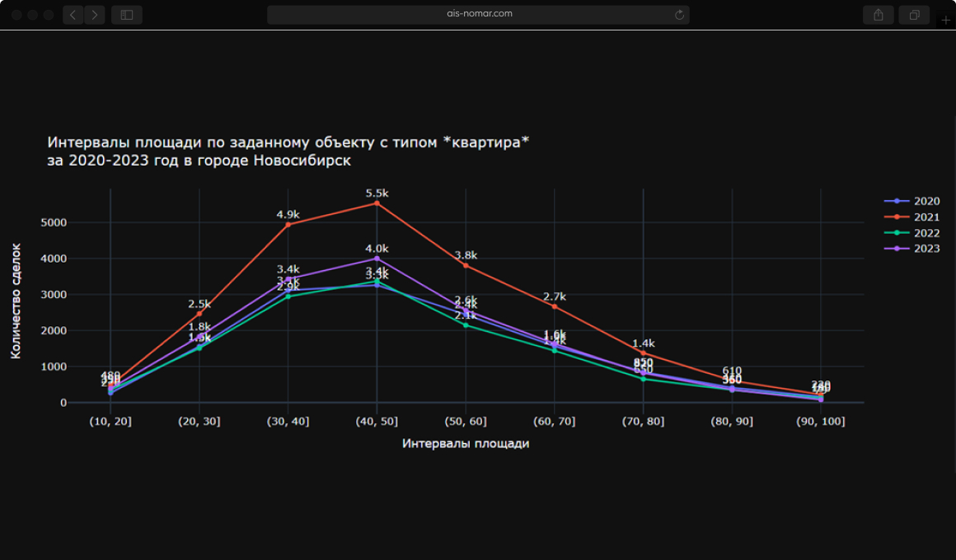
Task: Click the ais-nomar.com address bar
Action: pyautogui.click(x=478, y=15)
